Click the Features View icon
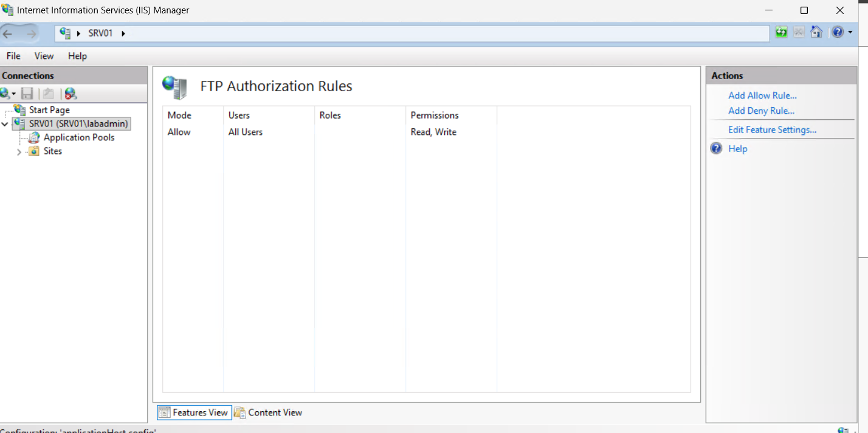The image size is (868, 433). pos(164,412)
